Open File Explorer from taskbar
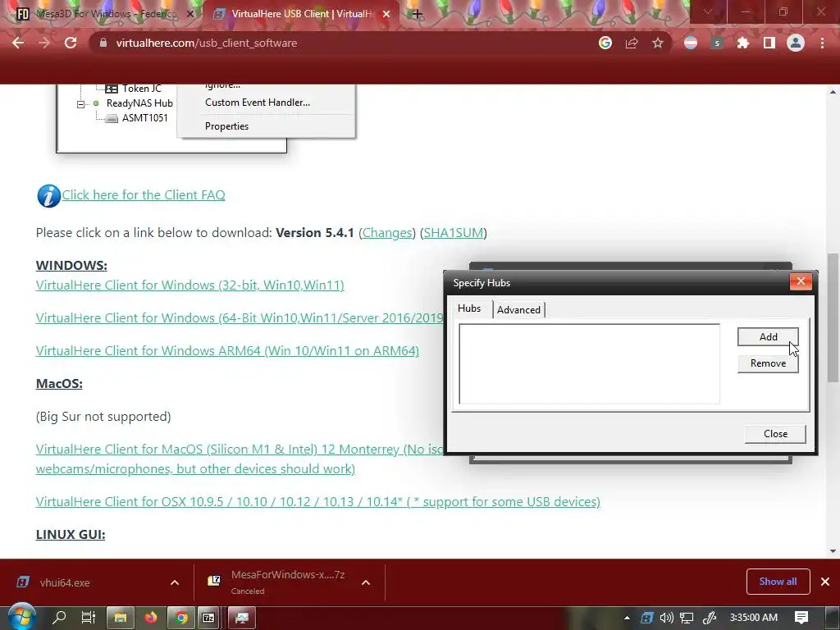The image size is (840, 630). click(121, 618)
